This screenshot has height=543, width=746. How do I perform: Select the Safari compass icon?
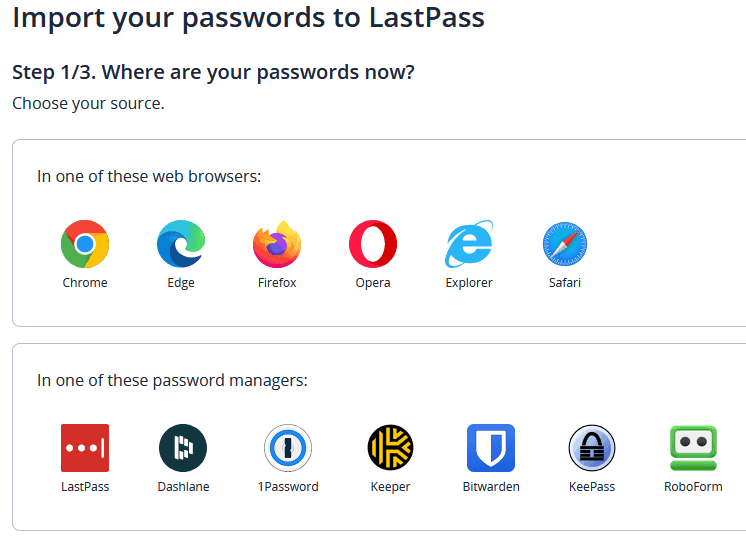tap(565, 244)
